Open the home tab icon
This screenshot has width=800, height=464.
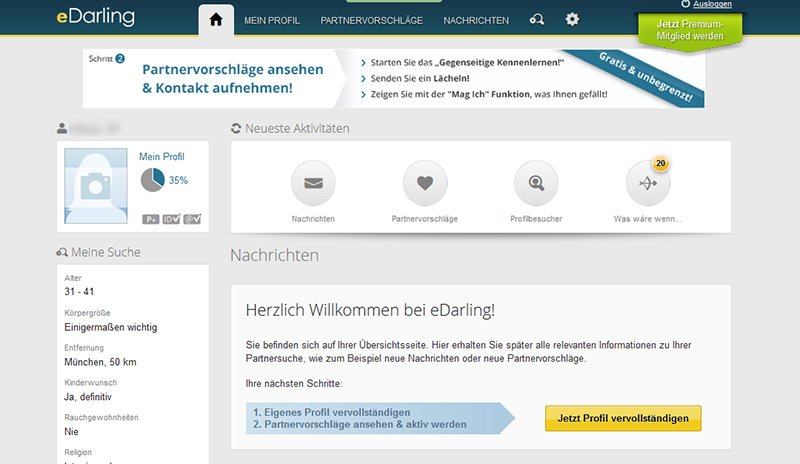[x=216, y=20]
